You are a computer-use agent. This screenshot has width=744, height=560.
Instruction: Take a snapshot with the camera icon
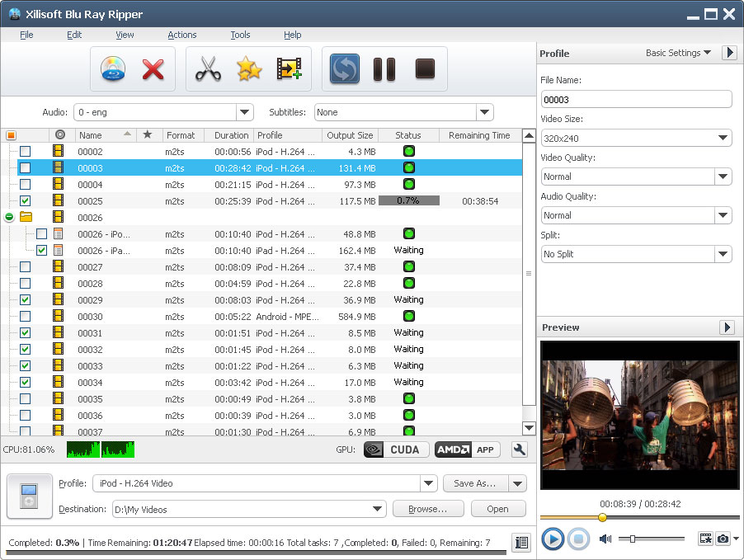tap(725, 538)
